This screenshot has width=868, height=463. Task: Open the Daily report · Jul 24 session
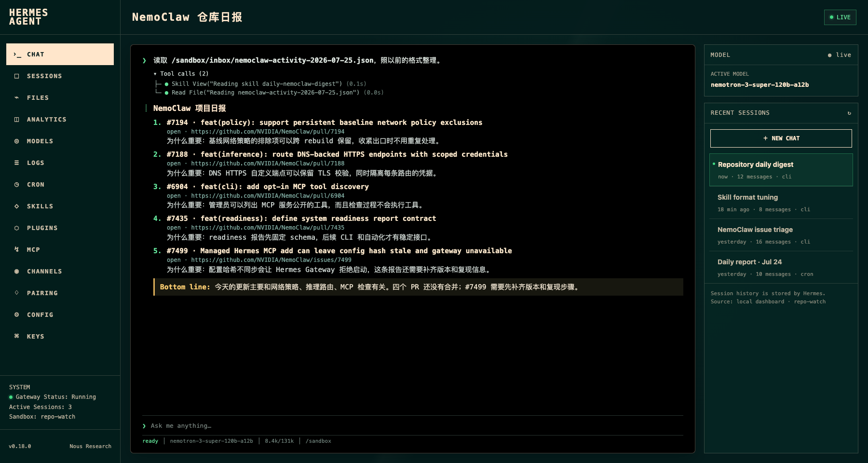(x=781, y=267)
